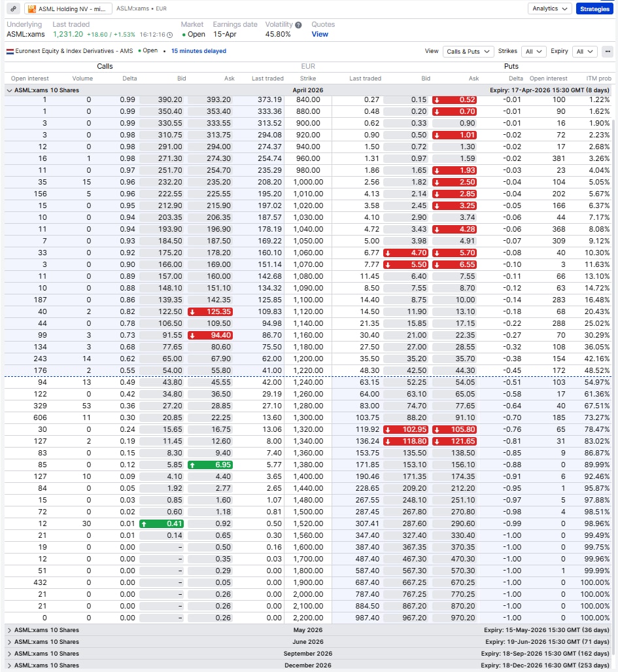
Task: Click the green up-arrow on the 0.41 bid
Action: (x=143, y=523)
